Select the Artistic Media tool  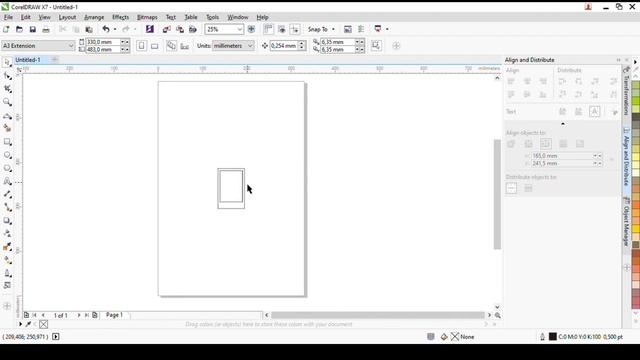coord(7,128)
